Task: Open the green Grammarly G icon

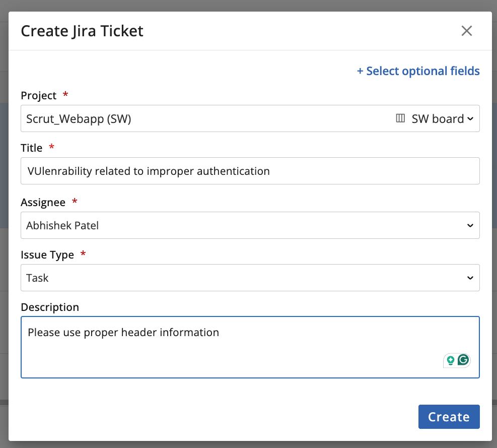Action: click(x=463, y=360)
